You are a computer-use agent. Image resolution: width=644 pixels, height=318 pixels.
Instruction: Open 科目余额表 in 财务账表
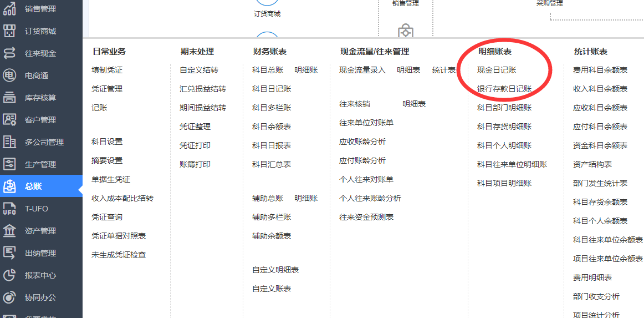[x=271, y=127]
